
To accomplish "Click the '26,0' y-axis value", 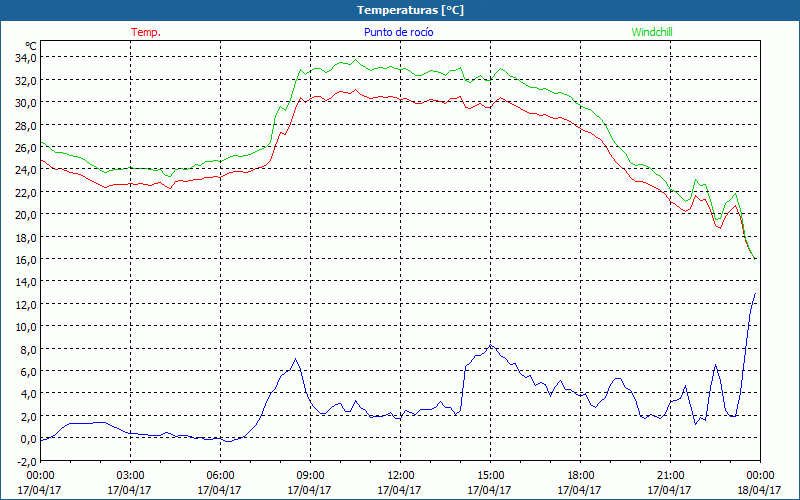I will (26, 147).
